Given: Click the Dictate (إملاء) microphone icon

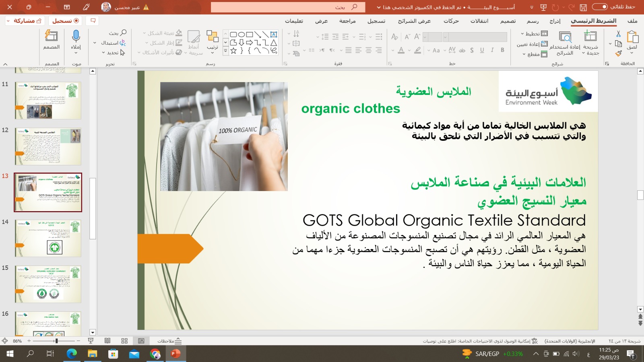Looking at the screenshot, I should pos(76,36).
